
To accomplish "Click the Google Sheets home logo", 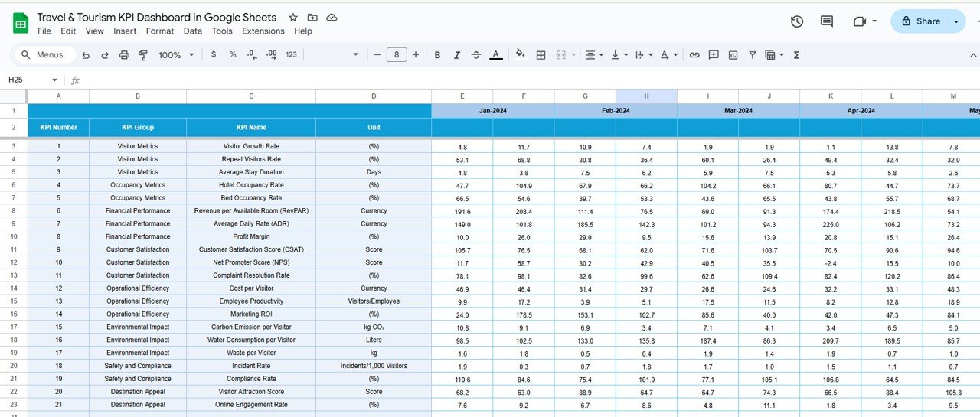I will coord(21,24).
